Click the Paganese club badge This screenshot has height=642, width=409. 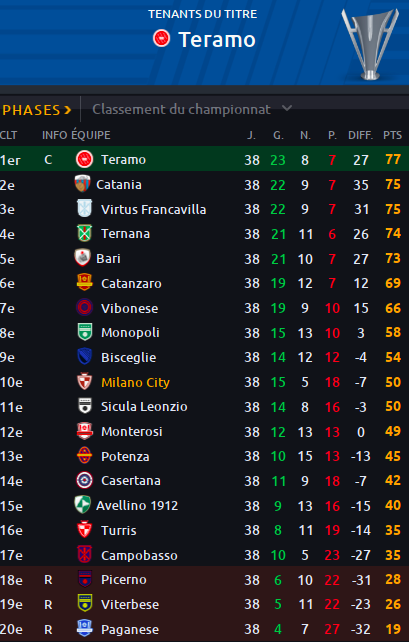point(85,628)
